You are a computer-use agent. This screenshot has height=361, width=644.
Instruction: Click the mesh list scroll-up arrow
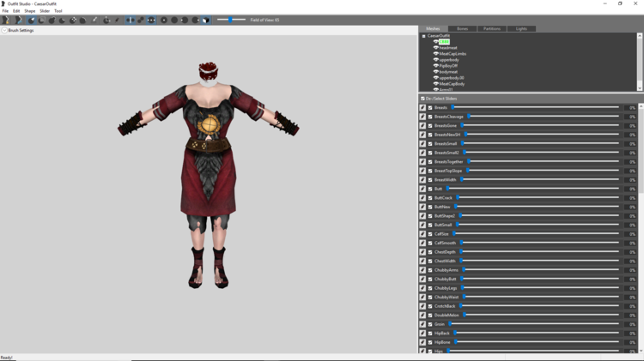(640, 36)
